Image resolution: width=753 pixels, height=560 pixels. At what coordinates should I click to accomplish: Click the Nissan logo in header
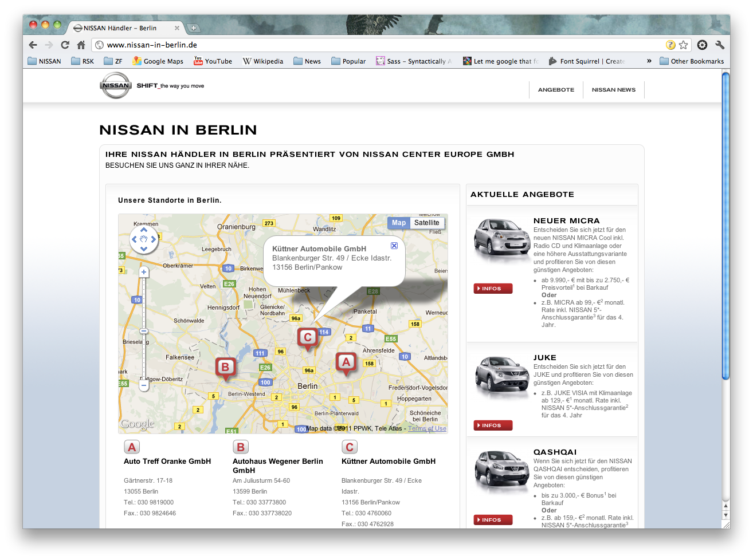pyautogui.click(x=116, y=85)
